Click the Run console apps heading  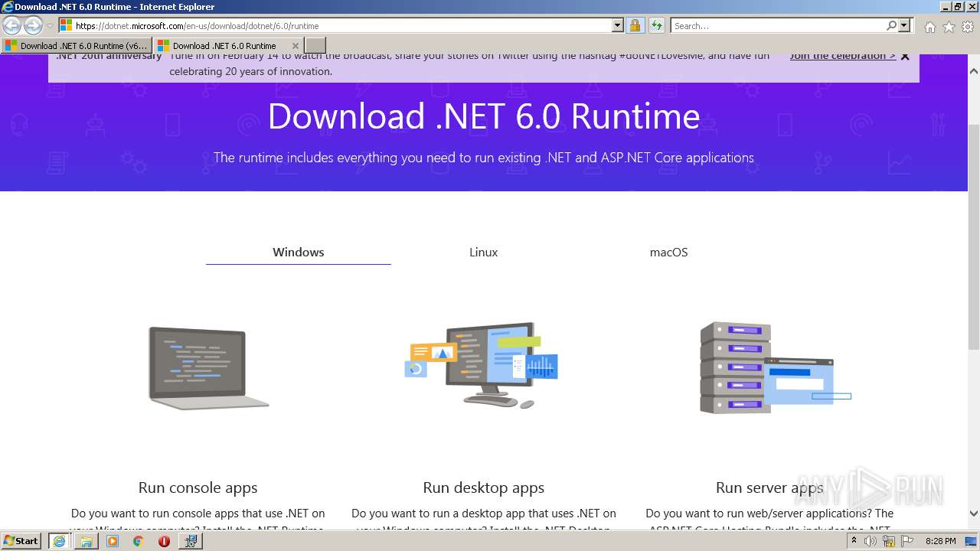coord(198,487)
